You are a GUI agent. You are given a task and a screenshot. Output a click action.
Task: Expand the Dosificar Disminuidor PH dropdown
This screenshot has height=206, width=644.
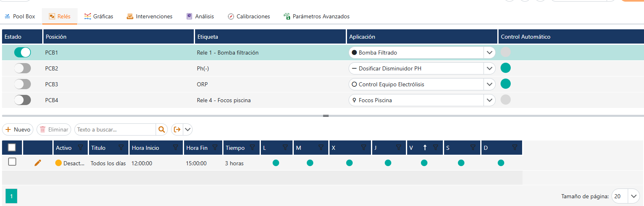tap(490, 68)
